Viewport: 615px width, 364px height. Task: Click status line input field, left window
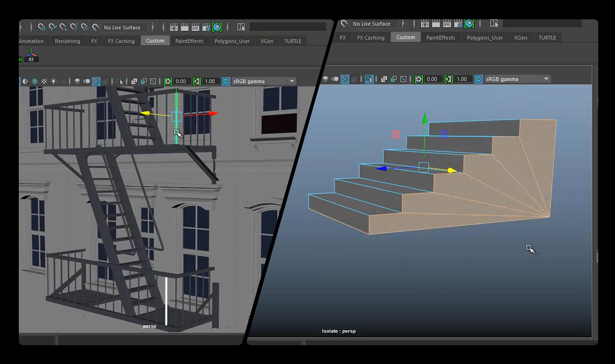(288, 26)
